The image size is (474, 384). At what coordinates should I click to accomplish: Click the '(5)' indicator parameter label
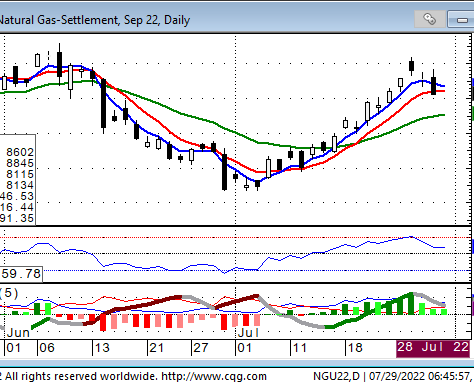[x=9, y=293]
